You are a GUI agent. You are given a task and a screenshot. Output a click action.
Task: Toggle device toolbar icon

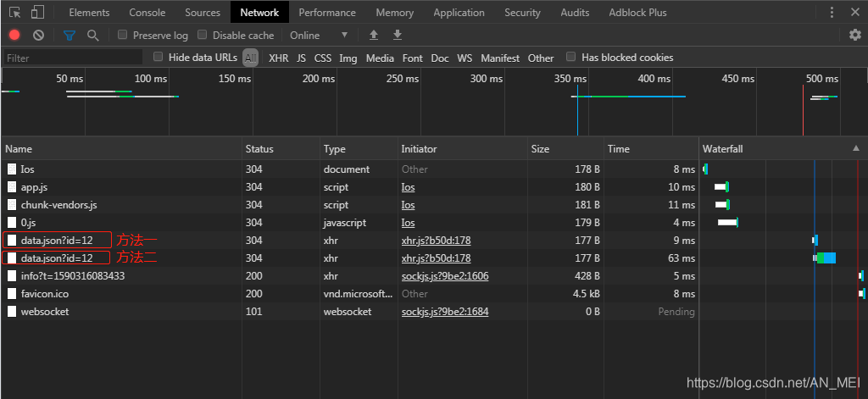click(x=37, y=12)
